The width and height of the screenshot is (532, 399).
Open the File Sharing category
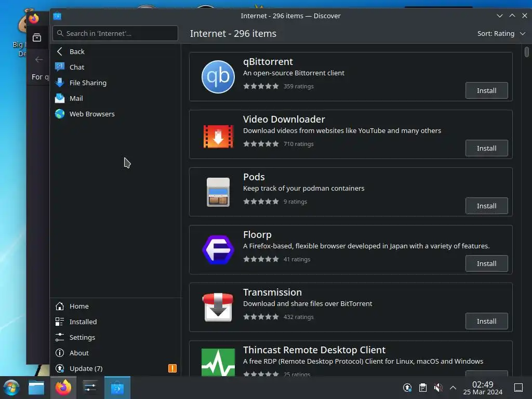[115, 83]
